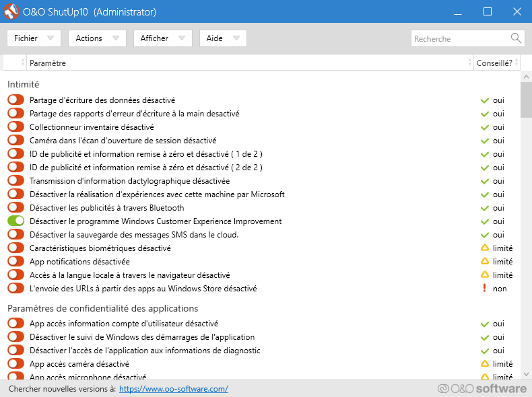532x397 pixels.
Task: Select 'Collectionneur inventaire désactivé' row text
Action: [x=92, y=127]
